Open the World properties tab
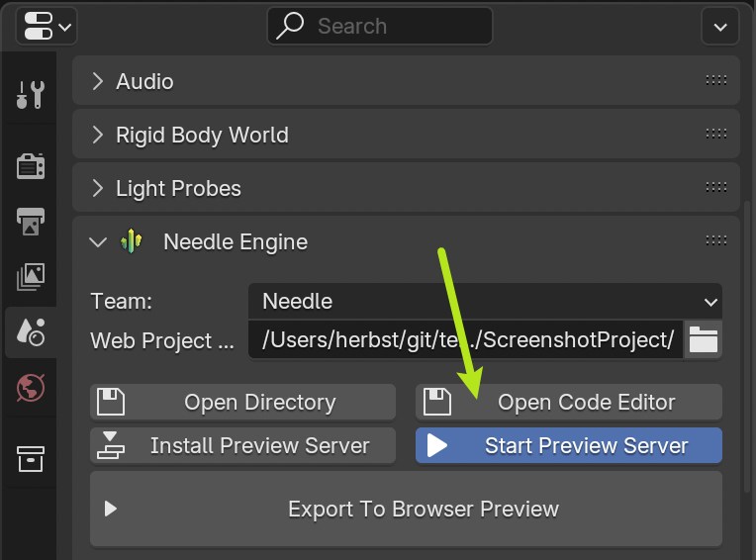 coord(31,388)
